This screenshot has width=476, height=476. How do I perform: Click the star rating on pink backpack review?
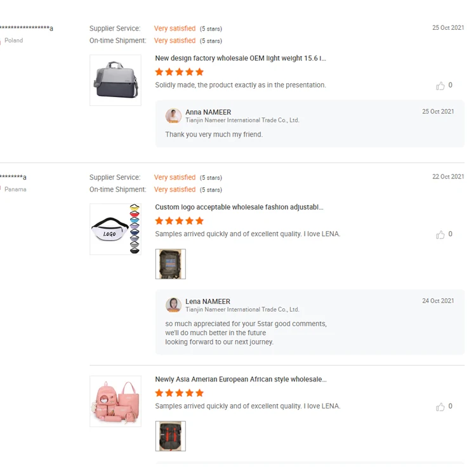tap(179, 393)
